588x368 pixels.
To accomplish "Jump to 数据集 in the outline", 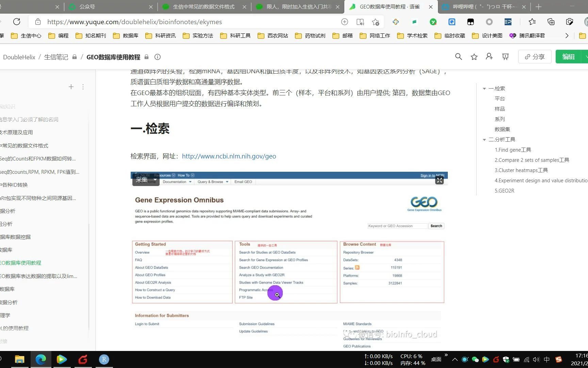I will (502, 129).
